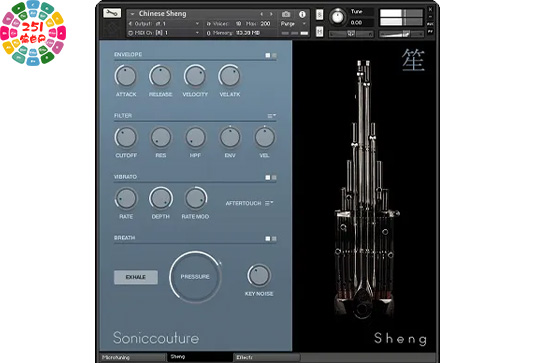Click the Soniccouture logo text
This screenshot has width=535, height=363.
pos(156,338)
